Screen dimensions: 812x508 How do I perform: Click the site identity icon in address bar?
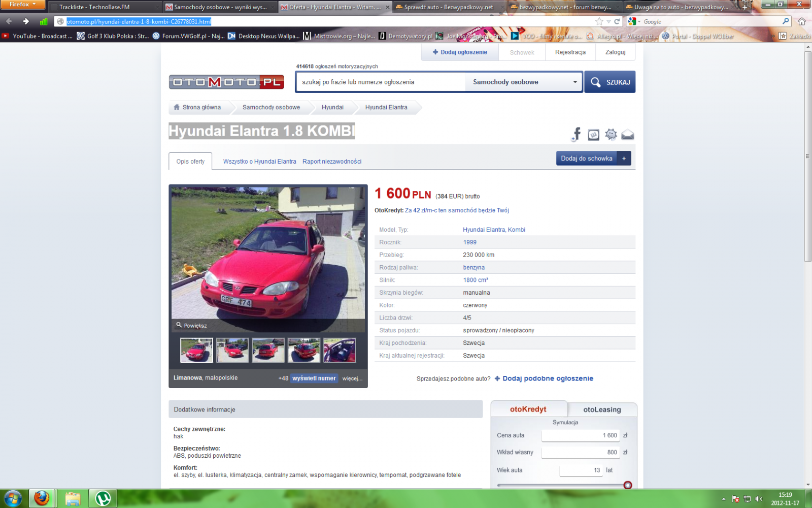(x=60, y=21)
